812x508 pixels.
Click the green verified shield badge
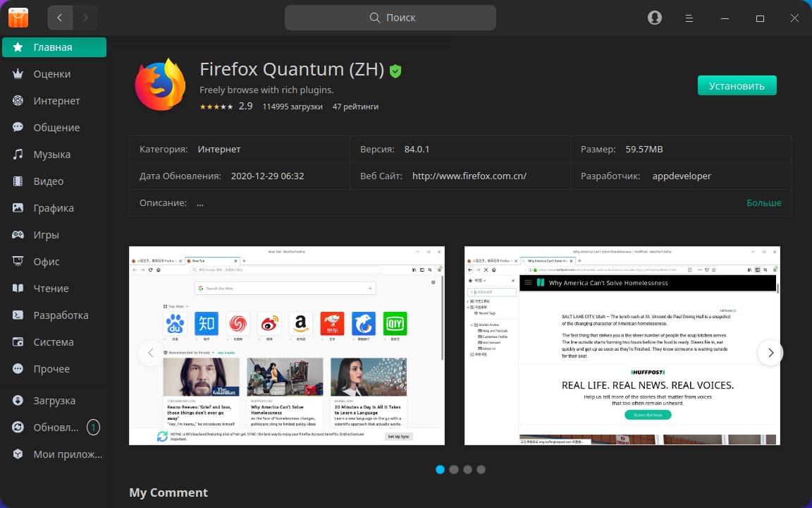(x=395, y=71)
